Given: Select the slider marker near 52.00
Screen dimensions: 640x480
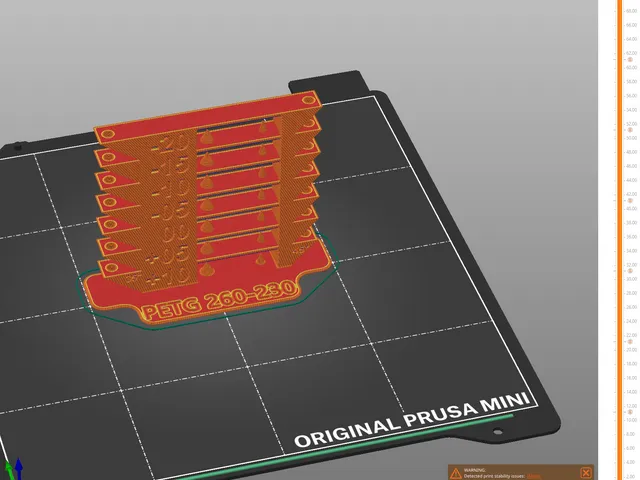Looking at the screenshot, I should [x=630, y=130].
